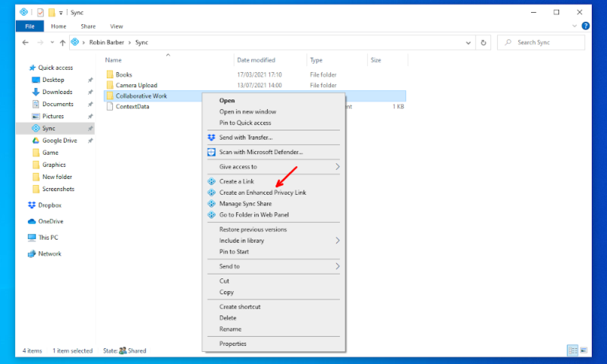
Task: Open the Help question mark icon
Action: pyautogui.click(x=585, y=26)
